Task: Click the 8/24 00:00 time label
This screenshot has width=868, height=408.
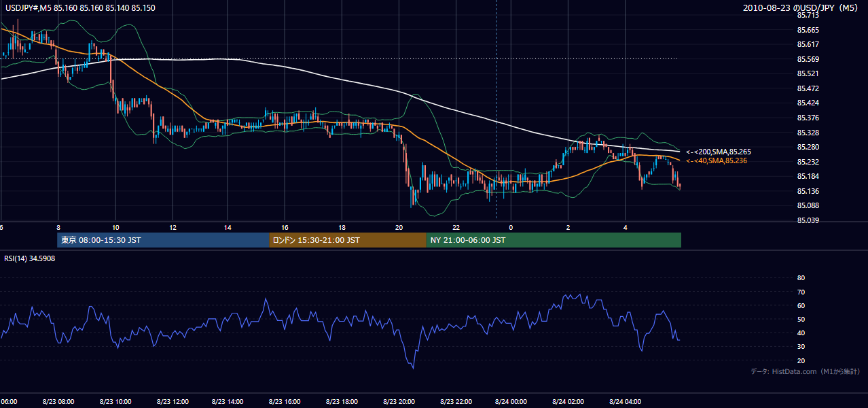Action: [511, 402]
